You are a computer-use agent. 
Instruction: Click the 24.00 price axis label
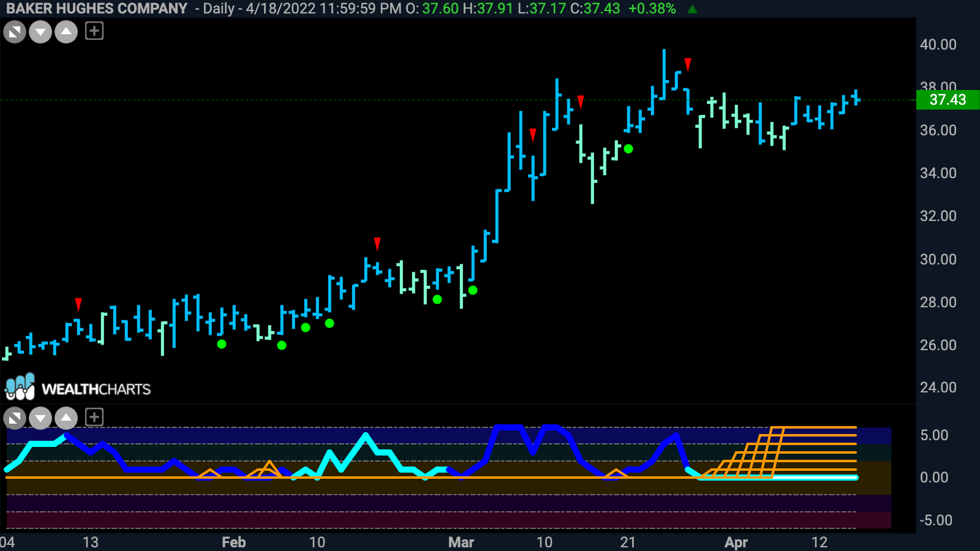[x=938, y=388]
